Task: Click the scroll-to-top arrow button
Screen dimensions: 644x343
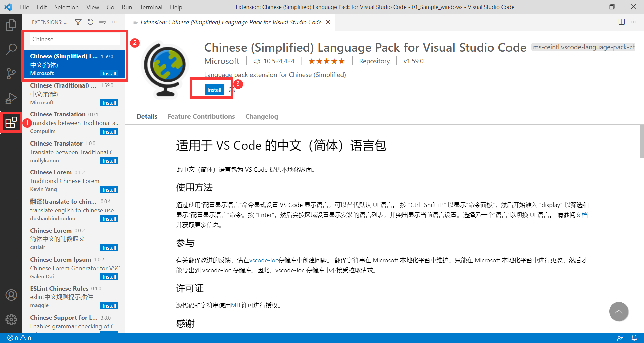Action: pyautogui.click(x=619, y=311)
